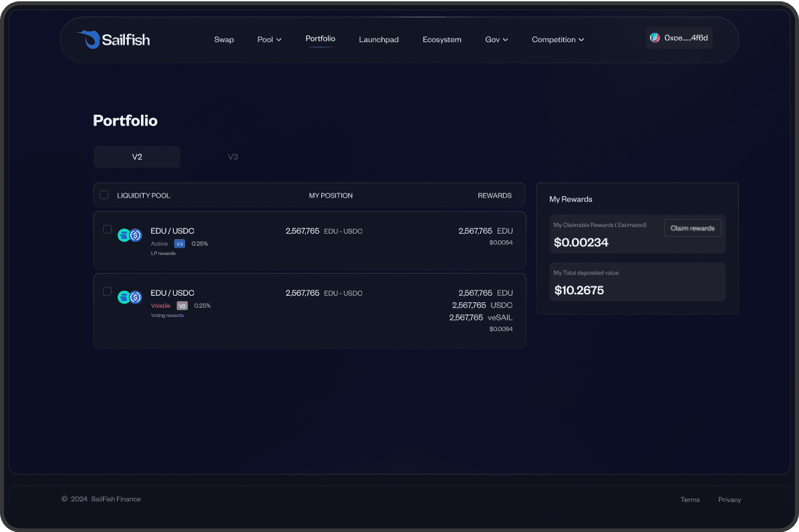799x532 pixels.
Task: Expand the Competition dropdown menu
Action: pyautogui.click(x=558, y=40)
